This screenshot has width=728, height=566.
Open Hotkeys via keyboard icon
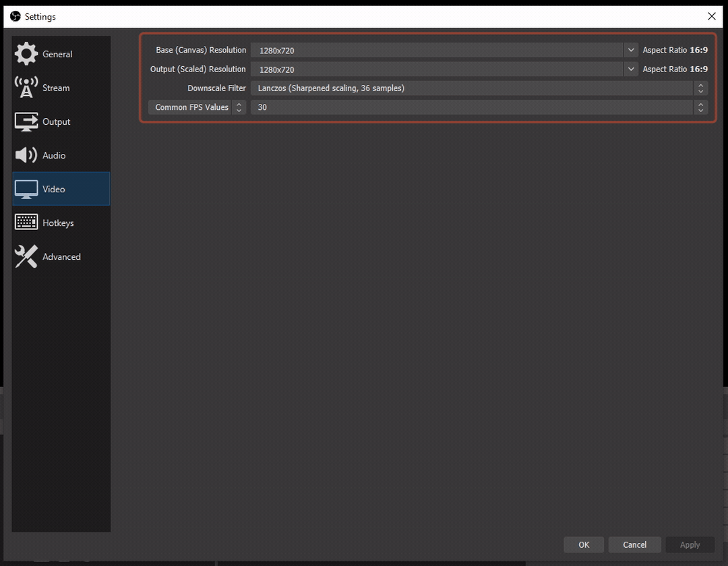coord(26,223)
